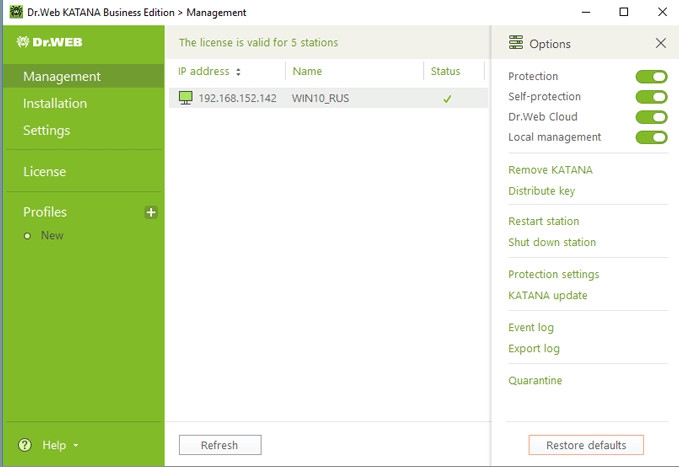Click Remove KATANA link
This screenshot has height=467, width=679.
pos(550,170)
